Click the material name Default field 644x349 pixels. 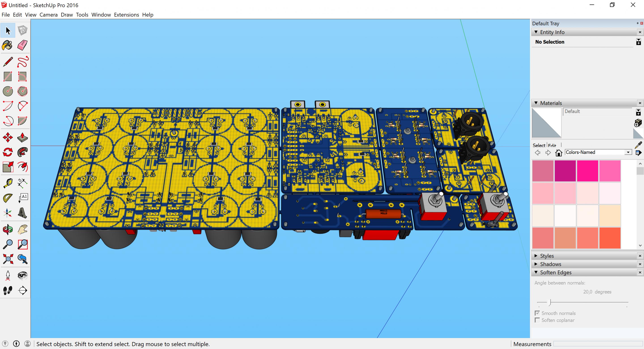coord(597,111)
